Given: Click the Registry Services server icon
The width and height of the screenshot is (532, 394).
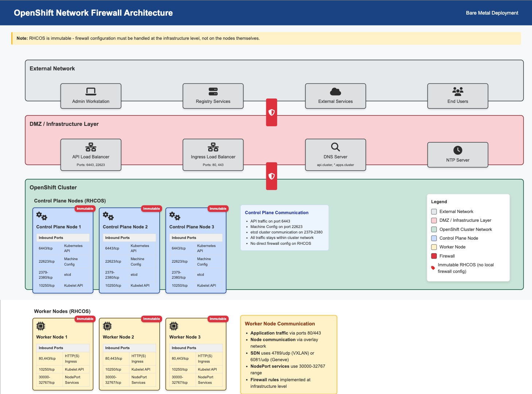Looking at the screenshot, I should [213, 91].
